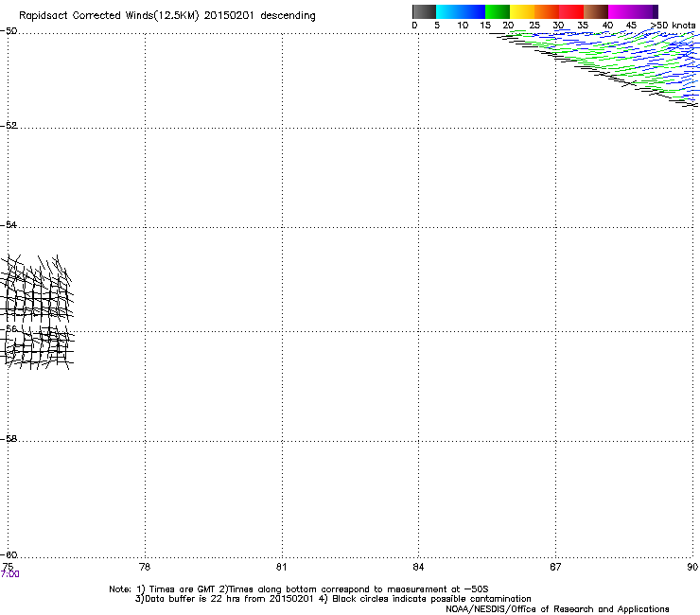Click longitude label '84' on bottom axis
Viewport: 700px width, 615px height.
point(418,567)
